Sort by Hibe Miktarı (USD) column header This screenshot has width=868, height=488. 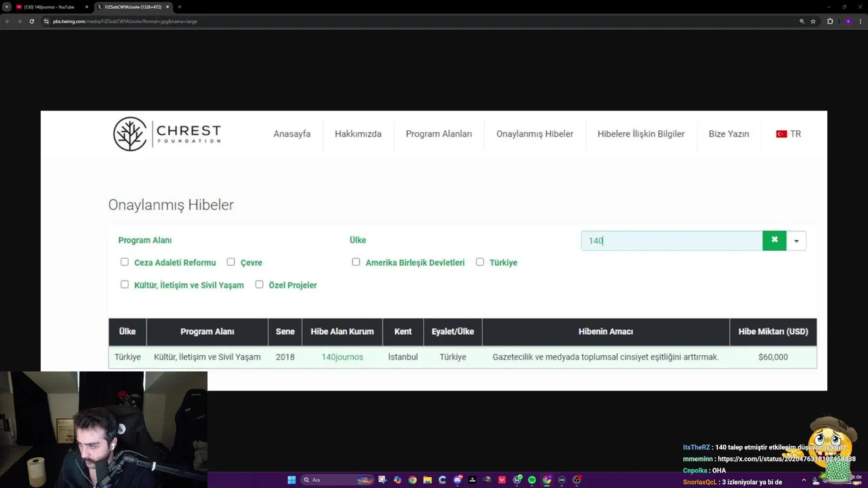(773, 332)
